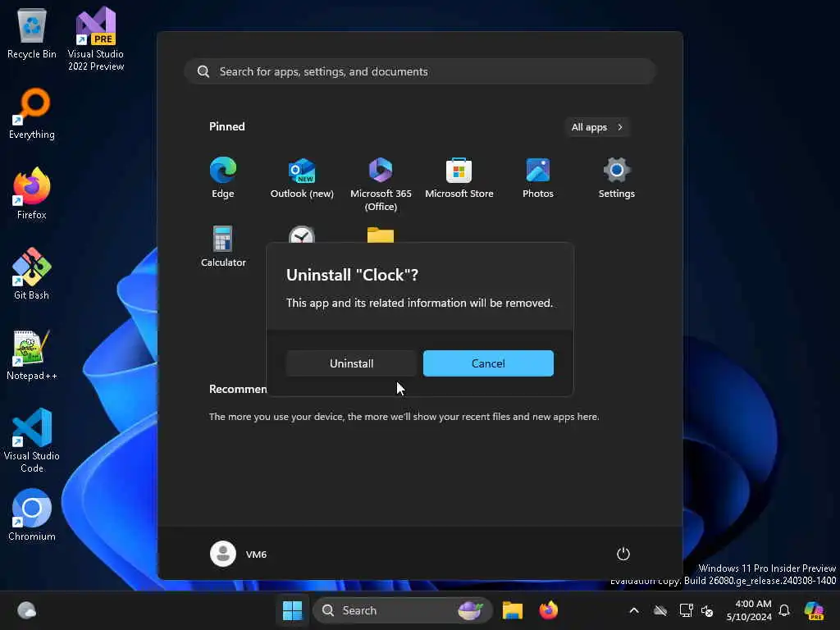The width and height of the screenshot is (840, 630).
Task: Click the Uninstall "Clock"? dialog title
Action: 352,275
